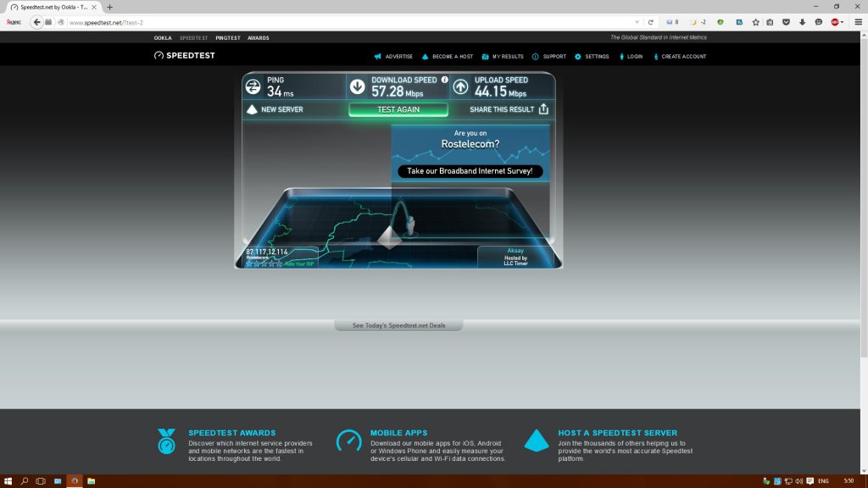Click the Login link
The height and width of the screenshot is (488, 868).
click(631, 57)
